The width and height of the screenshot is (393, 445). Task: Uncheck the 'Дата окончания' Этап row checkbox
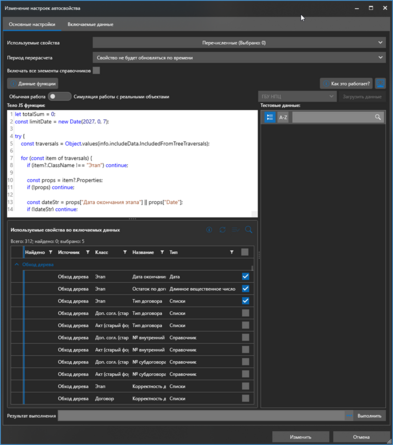tap(245, 276)
